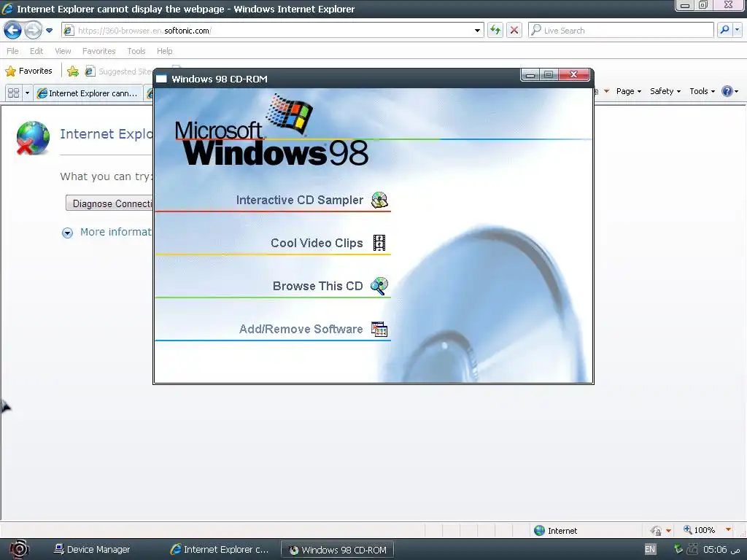Viewport: 747px width, 560px height.
Task: Click the Back navigation arrow in Internet Explorer
Action: tap(13, 31)
